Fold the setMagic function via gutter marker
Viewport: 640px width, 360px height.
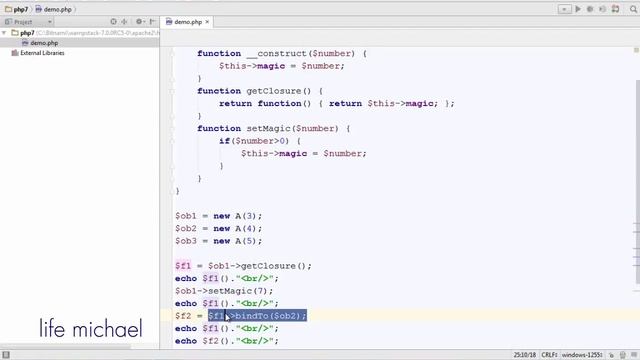coord(172,129)
